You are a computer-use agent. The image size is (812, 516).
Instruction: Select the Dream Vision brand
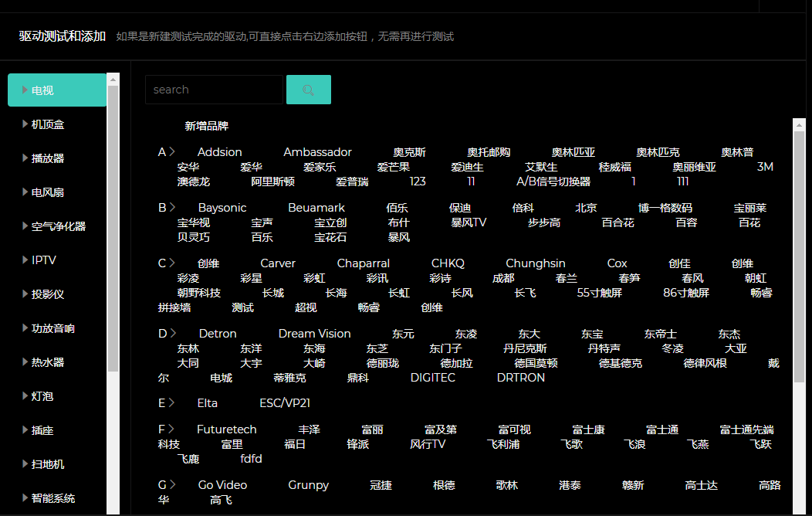click(x=314, y=334)
